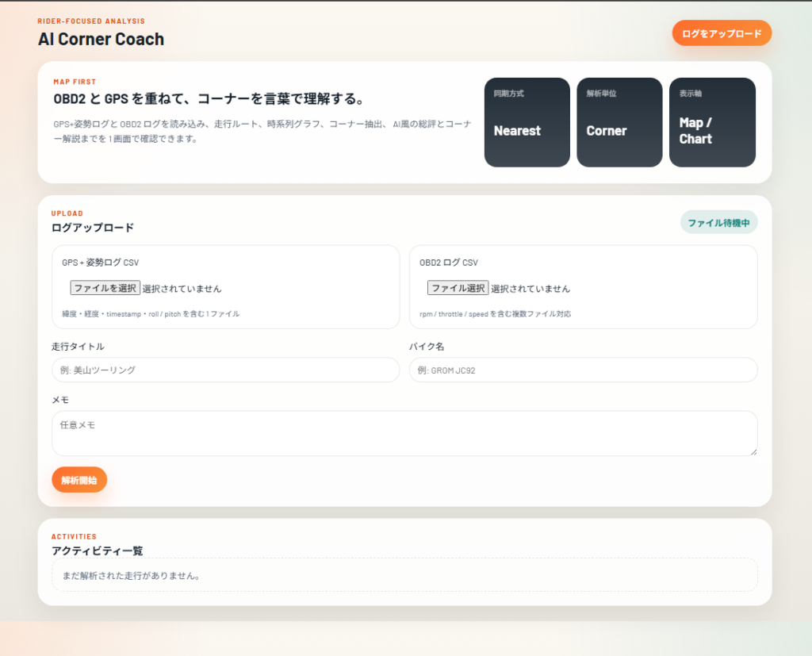Click the ログアップロード section heading

[92, 228]
